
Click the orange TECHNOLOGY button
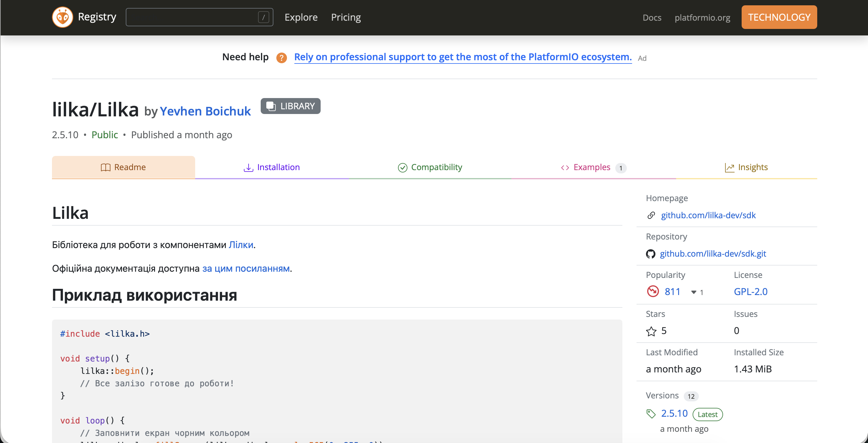pyautogui.click(x=779, y=17)
